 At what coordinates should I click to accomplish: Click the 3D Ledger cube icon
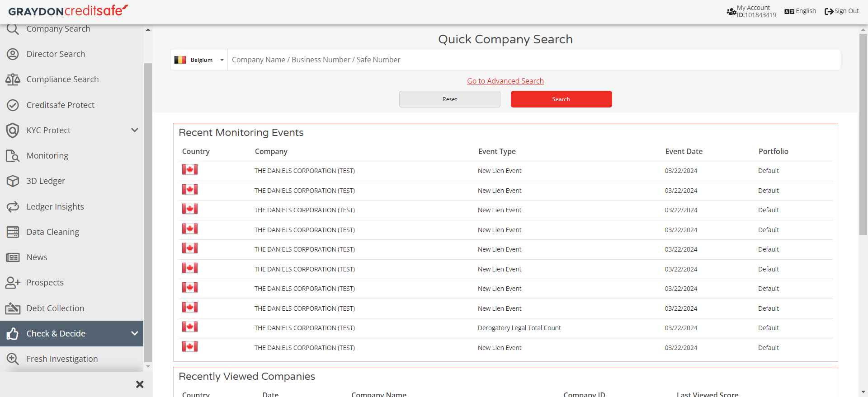[13, 181]
